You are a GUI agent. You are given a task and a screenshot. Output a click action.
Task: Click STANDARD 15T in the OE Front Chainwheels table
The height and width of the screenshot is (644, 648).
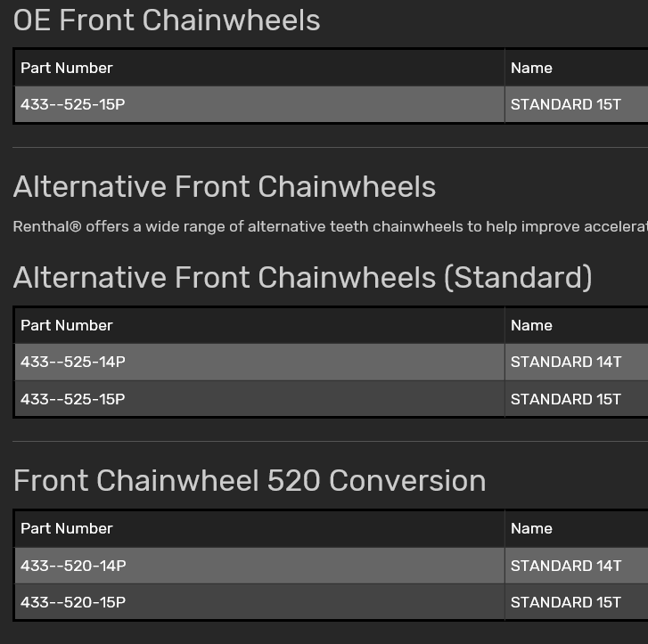(566, 104)
